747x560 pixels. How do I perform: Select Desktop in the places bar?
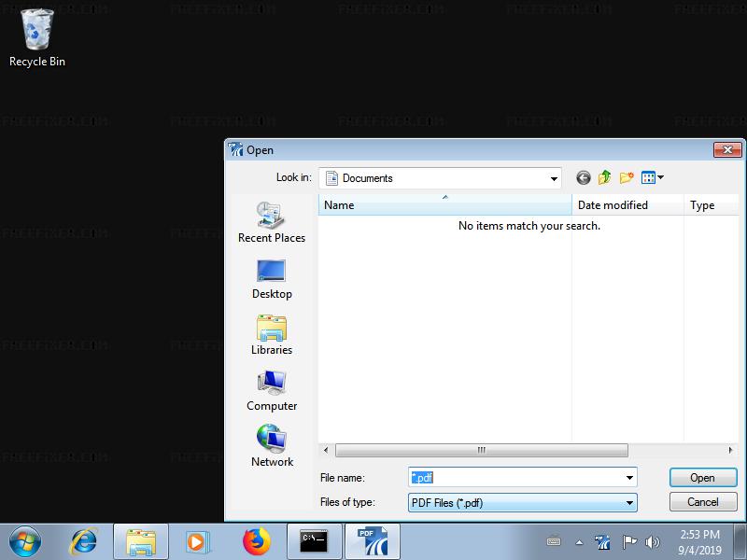(x=272, y=279)
